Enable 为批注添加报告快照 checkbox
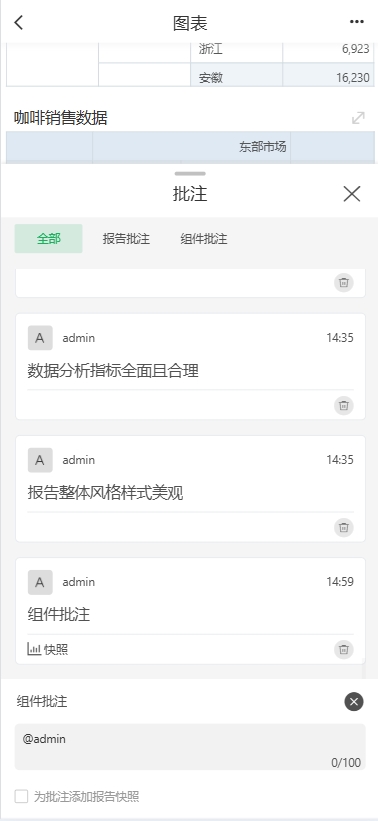The image size is (378, 821). click(x=21, y=796)
